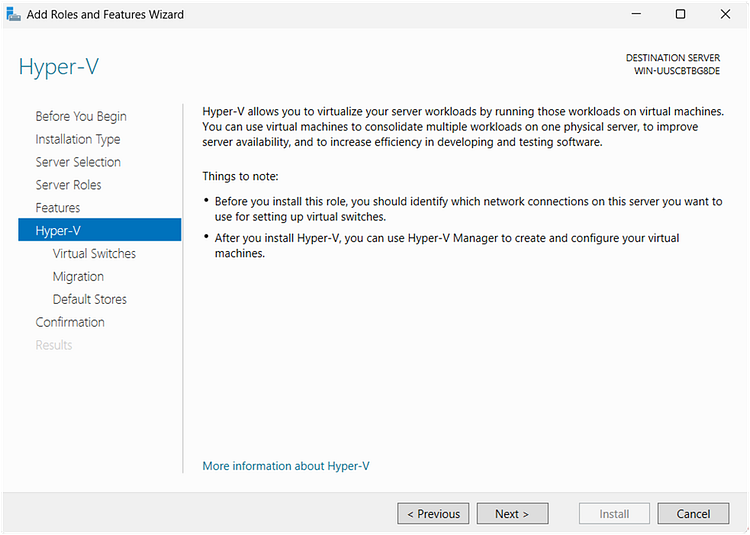The width and height of the screenshot is (750, 535).
Task: Minimize the wizard window
Action: (x=636, y=14)
